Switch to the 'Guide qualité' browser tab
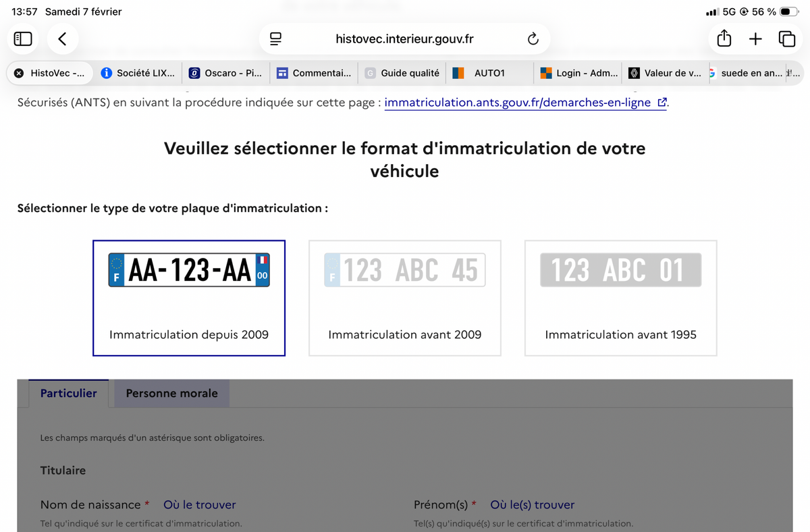 point(402,72)
